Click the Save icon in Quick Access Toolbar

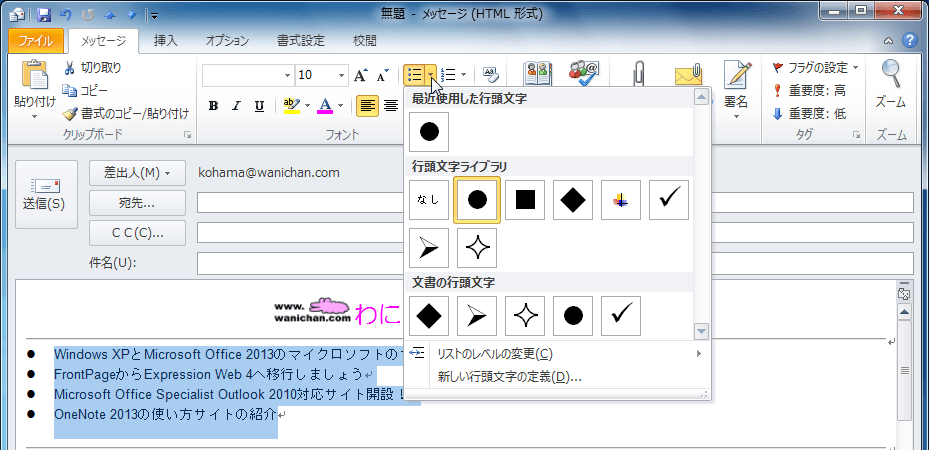[43, 14]
